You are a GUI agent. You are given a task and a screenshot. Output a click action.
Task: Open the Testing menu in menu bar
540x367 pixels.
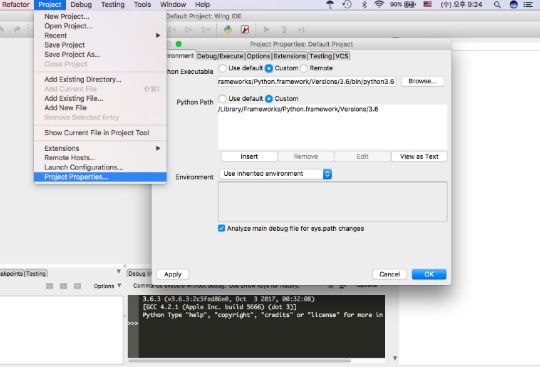pos(113,5)
